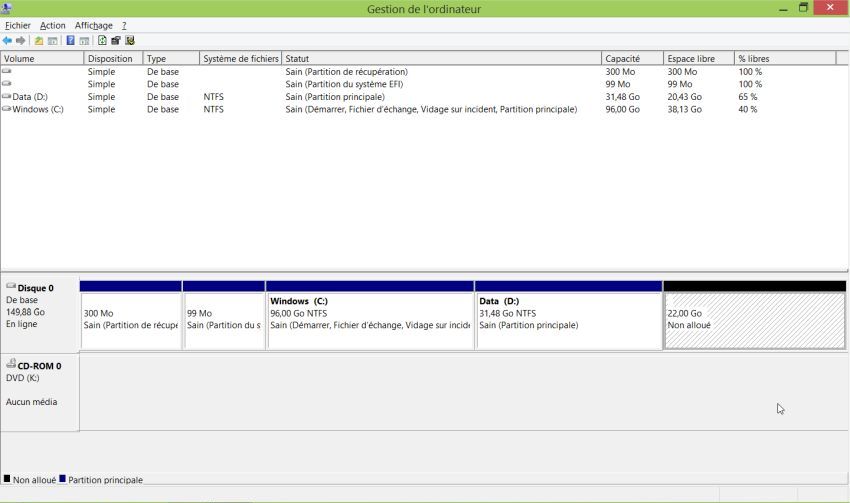Click the DVD (K:) label
Viewport: 850px width, 503px height.
[x=23, y=378]
